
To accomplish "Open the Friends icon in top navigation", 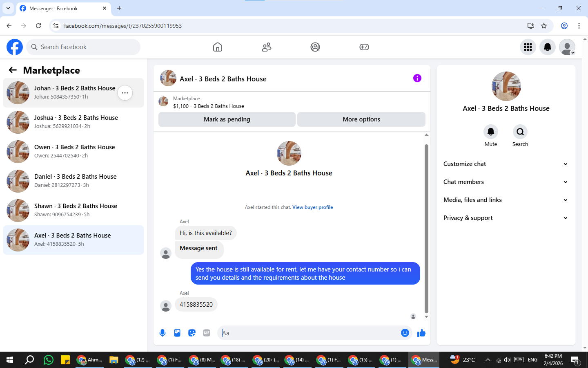I will click(267, 47).
